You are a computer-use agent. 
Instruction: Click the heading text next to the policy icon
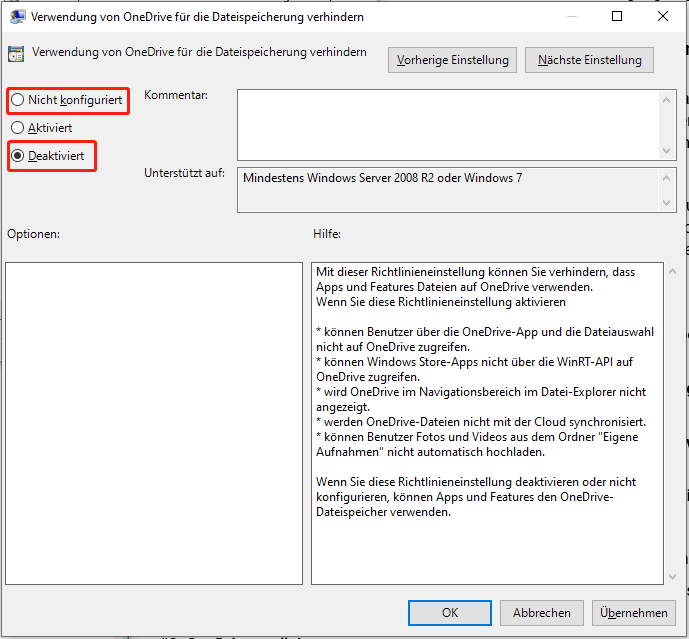[x=199, y=52]
